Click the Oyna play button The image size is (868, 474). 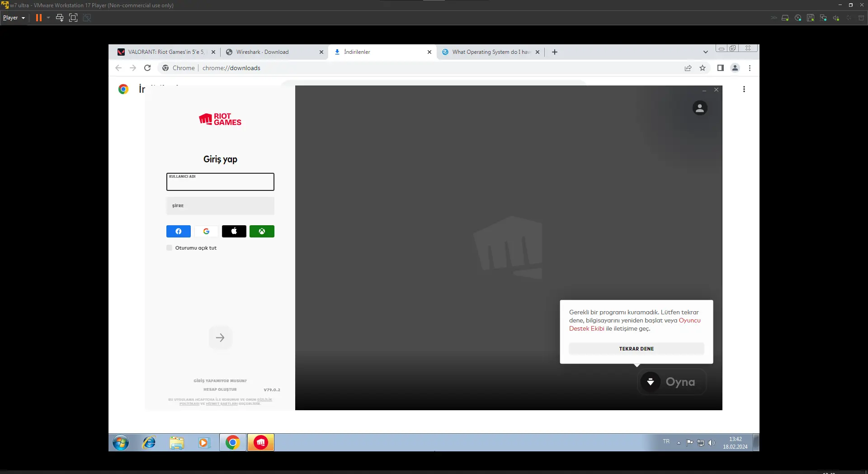tap(680, 382)
